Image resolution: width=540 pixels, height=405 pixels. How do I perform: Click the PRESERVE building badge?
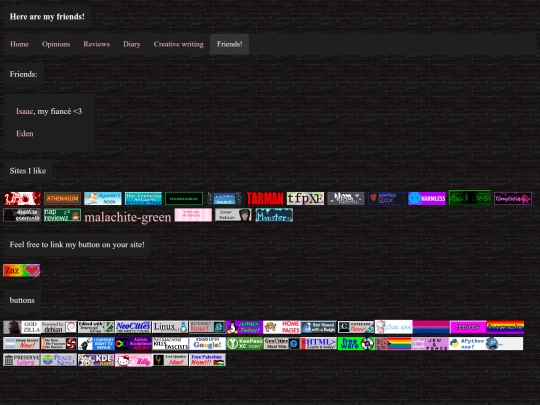[22, 360]
